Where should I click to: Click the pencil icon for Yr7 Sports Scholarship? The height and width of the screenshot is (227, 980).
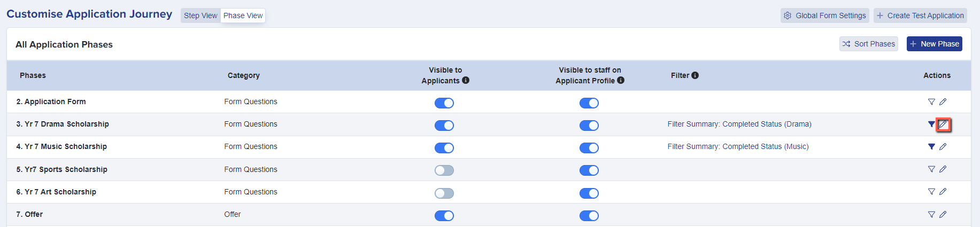pyautogui.click(x=943, y=169)
